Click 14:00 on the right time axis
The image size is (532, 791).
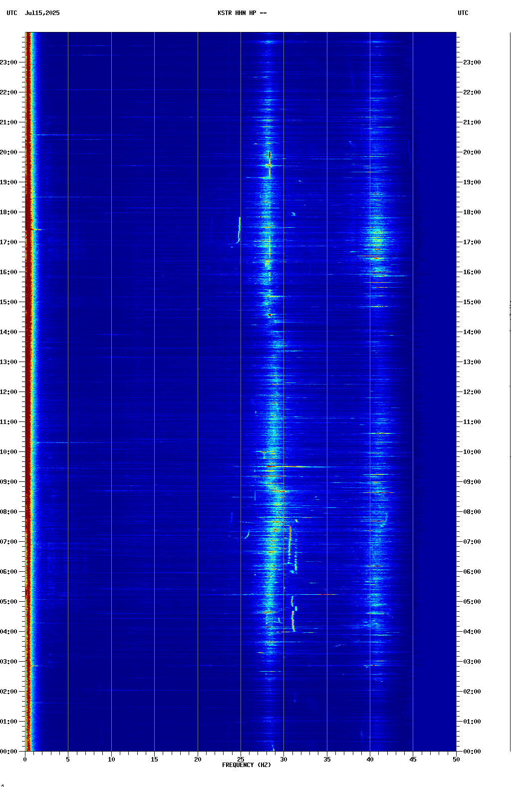tap(472, 332)
